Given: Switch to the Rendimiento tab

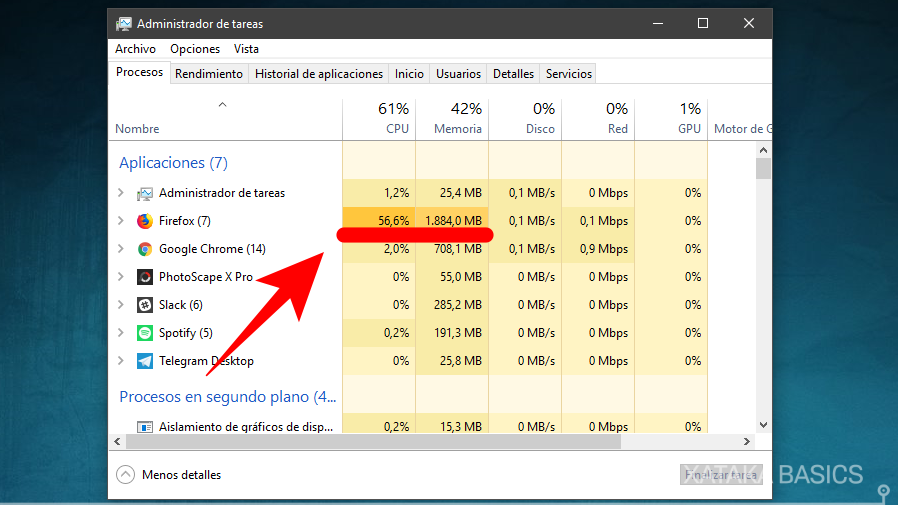Looking at the screenshot, I should point(209,74).
